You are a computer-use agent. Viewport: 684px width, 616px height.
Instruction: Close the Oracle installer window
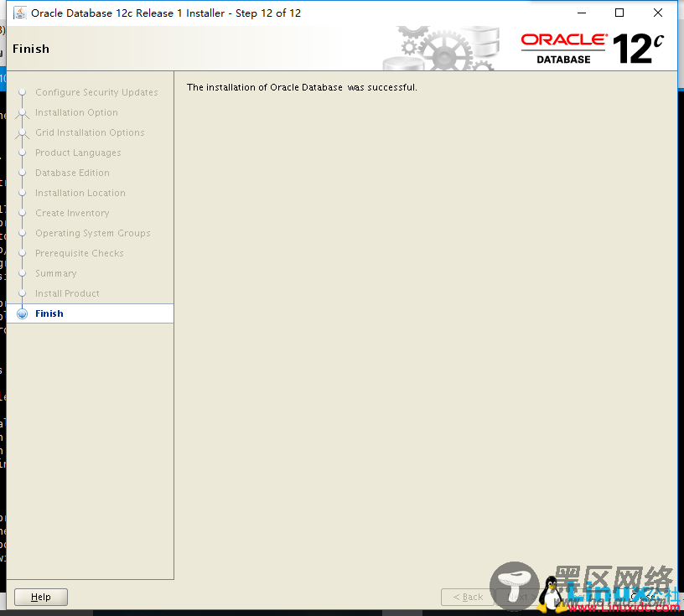pyautogui.click(x=658, y=13)
